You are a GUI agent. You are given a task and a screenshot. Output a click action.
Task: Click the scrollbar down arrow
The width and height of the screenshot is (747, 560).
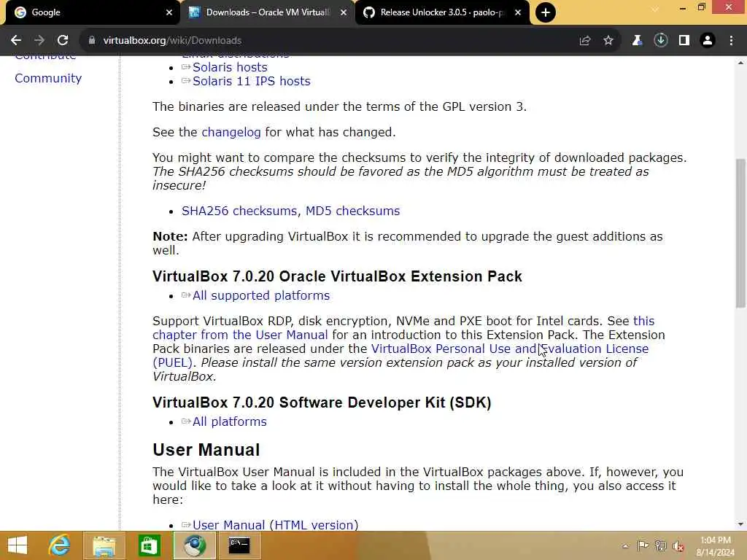740,524
